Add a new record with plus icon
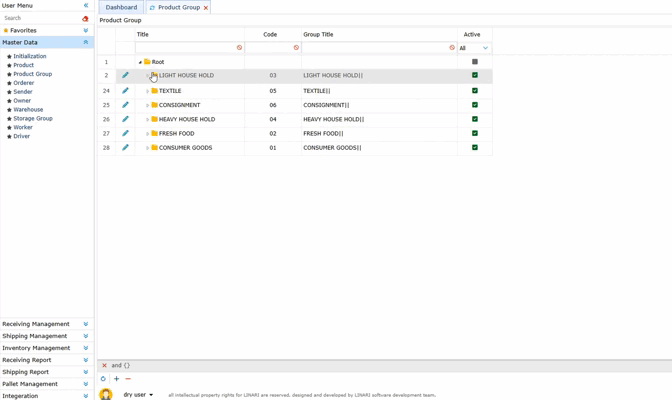 pyautogui.click(x=116, y=379)
